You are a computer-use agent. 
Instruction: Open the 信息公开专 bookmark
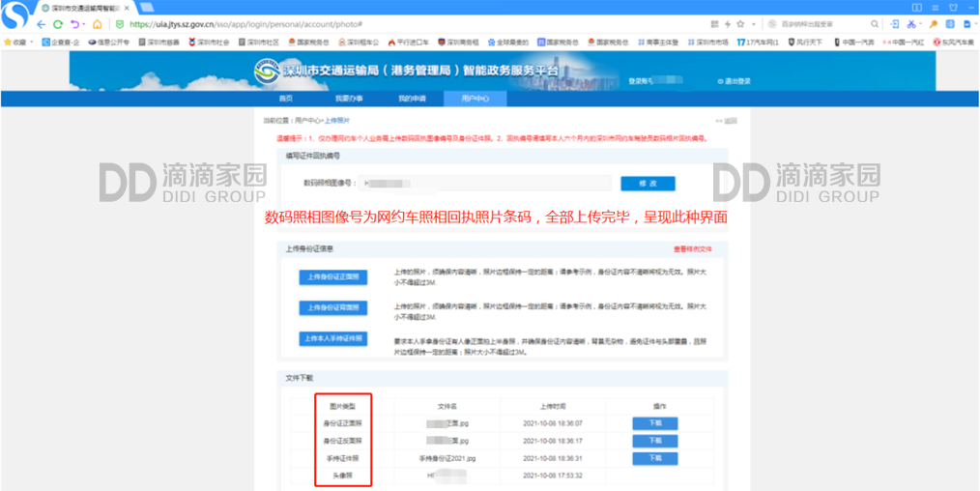point(109,43)
